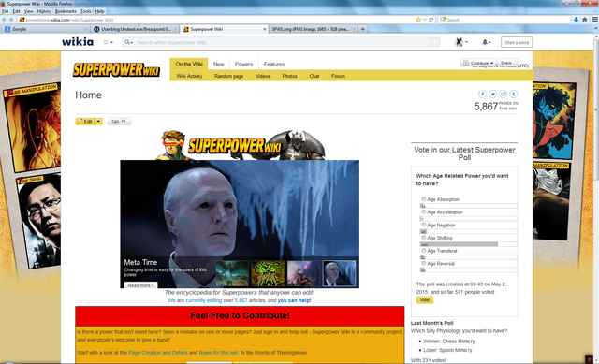The image size is (599, 364).
Task: Open the list all tabs dropdown
Action: [596, 29]
